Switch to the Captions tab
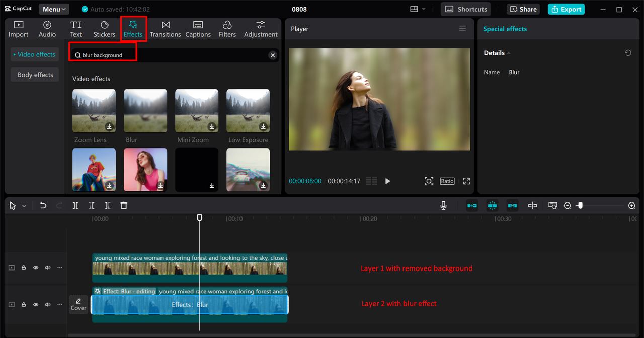The image size is (644, 338). click(198, 29)
